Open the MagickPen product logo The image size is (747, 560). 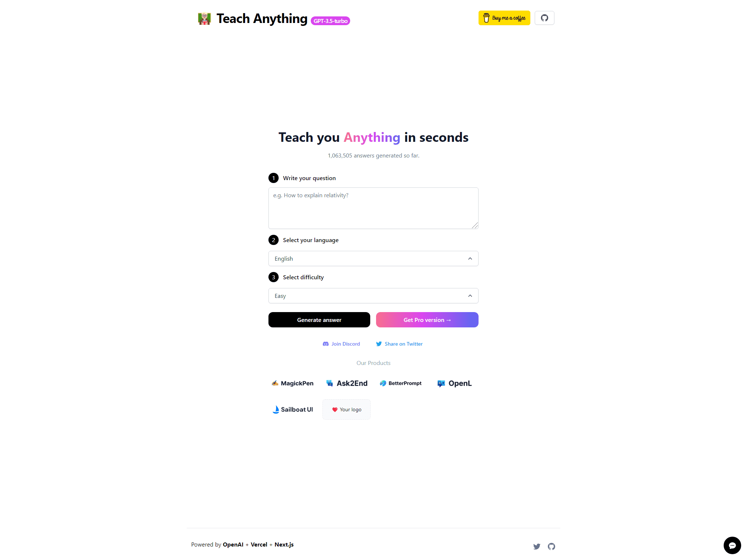coord(293,383)
